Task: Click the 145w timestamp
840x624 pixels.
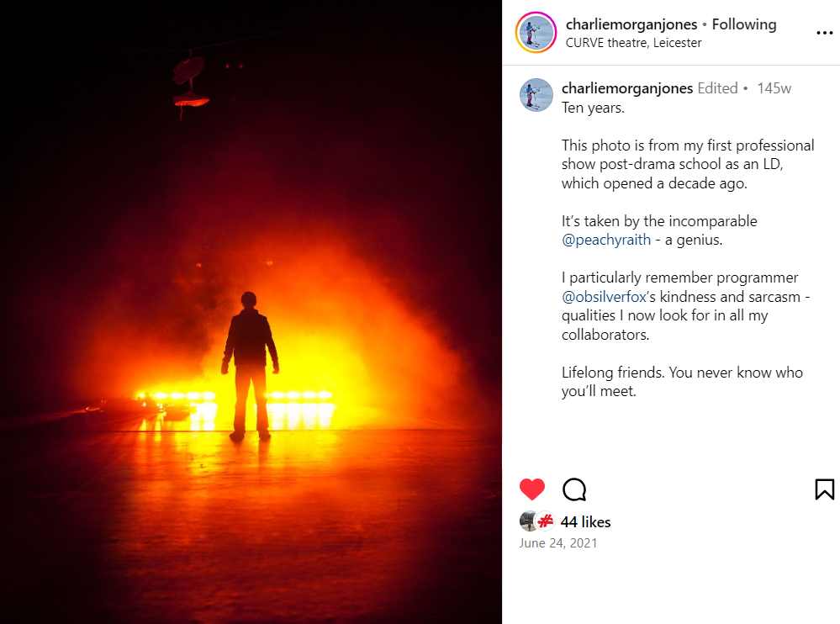Action: (x=774, y=88)
